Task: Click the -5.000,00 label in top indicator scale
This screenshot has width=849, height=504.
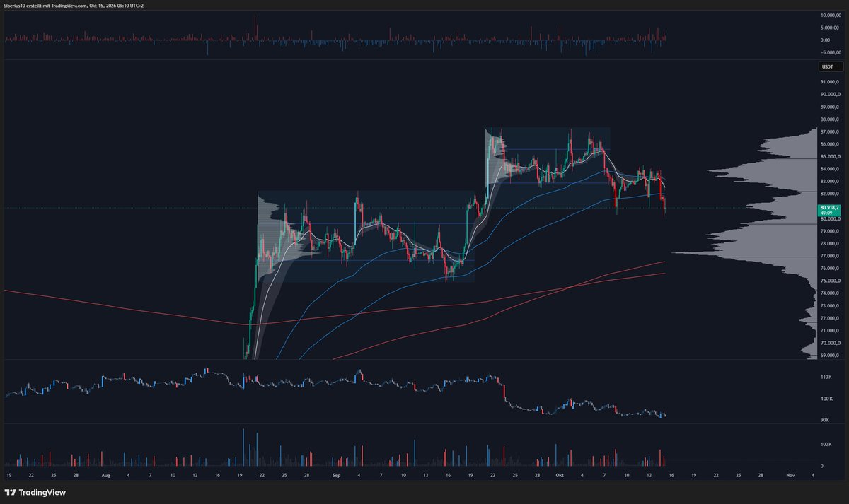Action: (x=831, y=53)
